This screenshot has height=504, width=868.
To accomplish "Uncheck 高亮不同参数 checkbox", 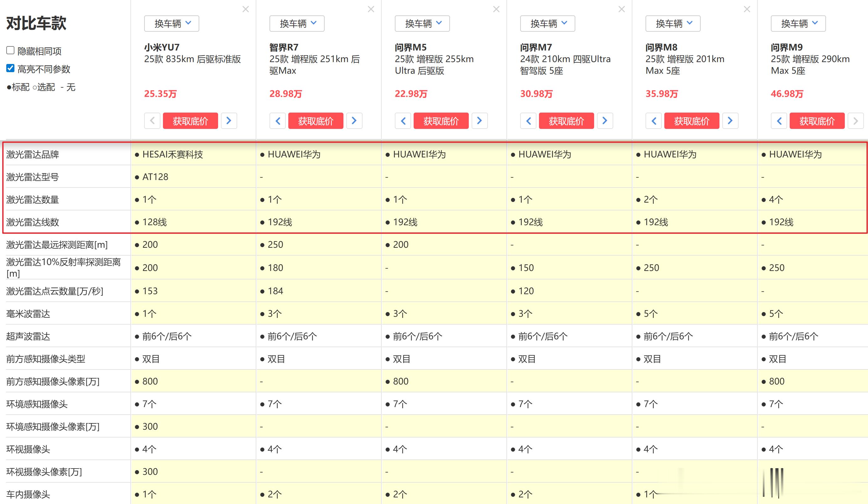I will click(10, 68).
